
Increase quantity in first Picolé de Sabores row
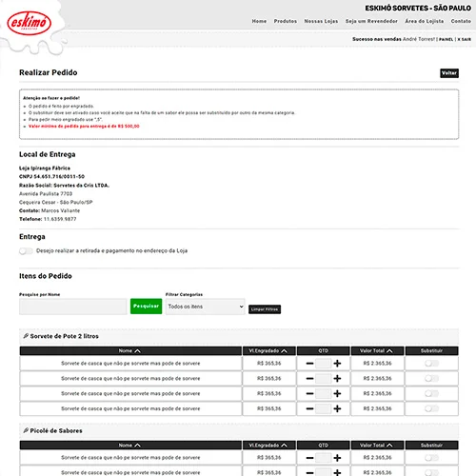point(337,458)
